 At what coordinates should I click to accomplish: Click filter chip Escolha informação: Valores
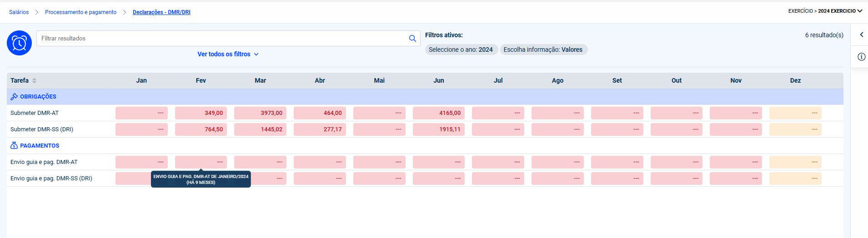[543, 50]
